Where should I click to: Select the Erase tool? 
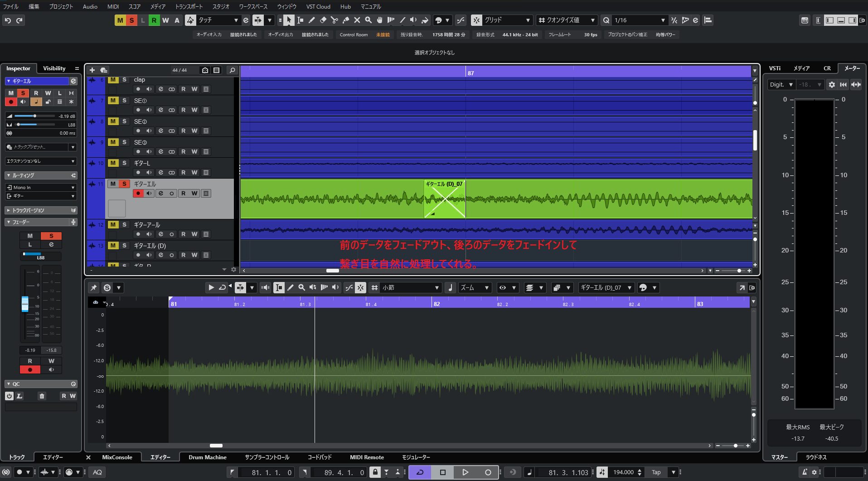tap(323, 20)
